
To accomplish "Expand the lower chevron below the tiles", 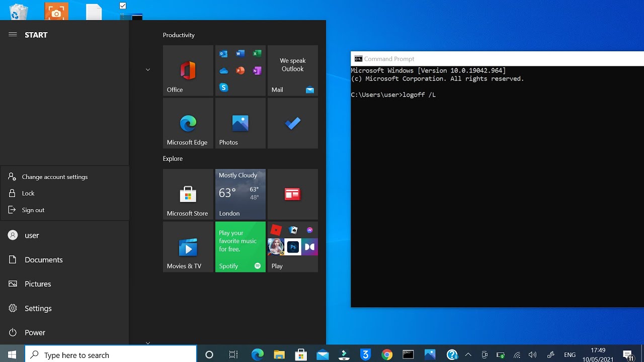I will pos(148,343).
